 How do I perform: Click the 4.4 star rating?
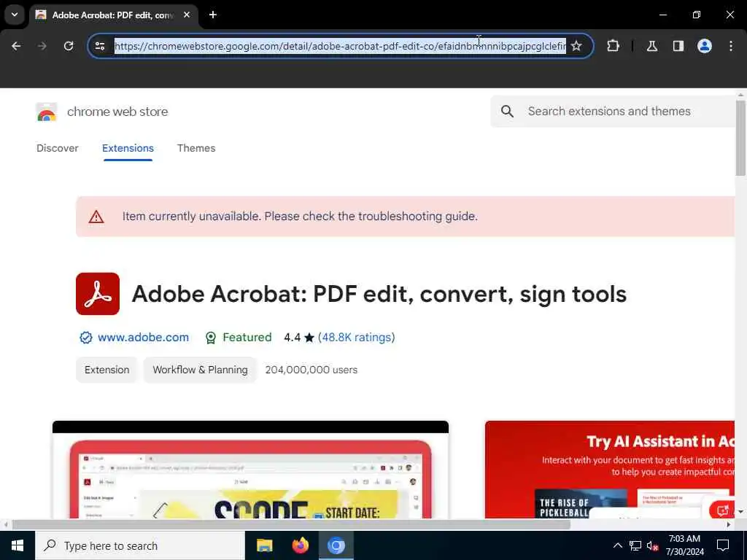tap(299, 338)
